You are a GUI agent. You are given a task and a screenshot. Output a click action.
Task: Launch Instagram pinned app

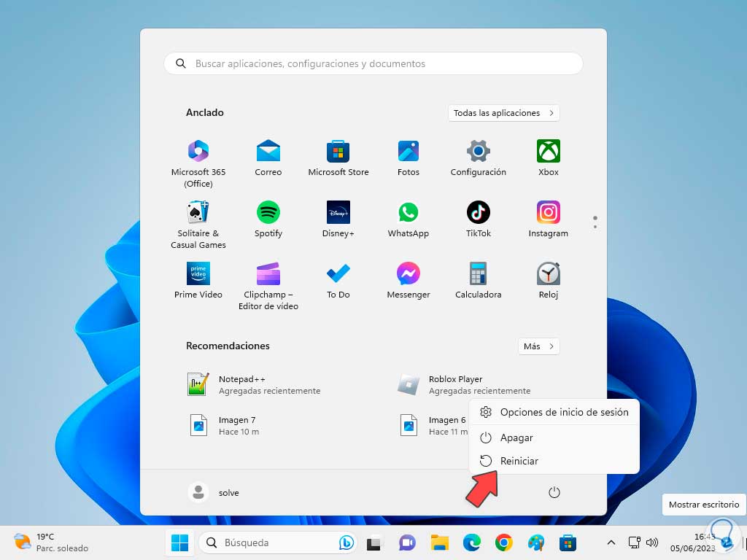tap(549, 219)
